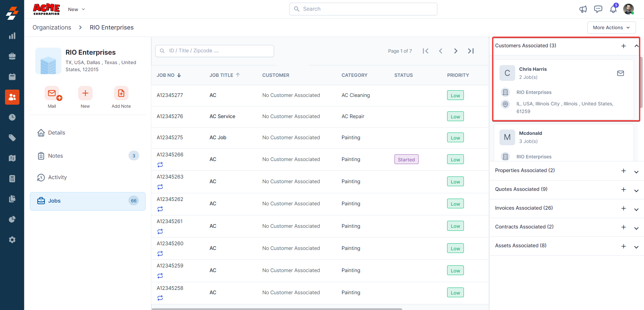Expand the Assets Associated section
This screenshot has width=644, height=310.
coord(636,247)
